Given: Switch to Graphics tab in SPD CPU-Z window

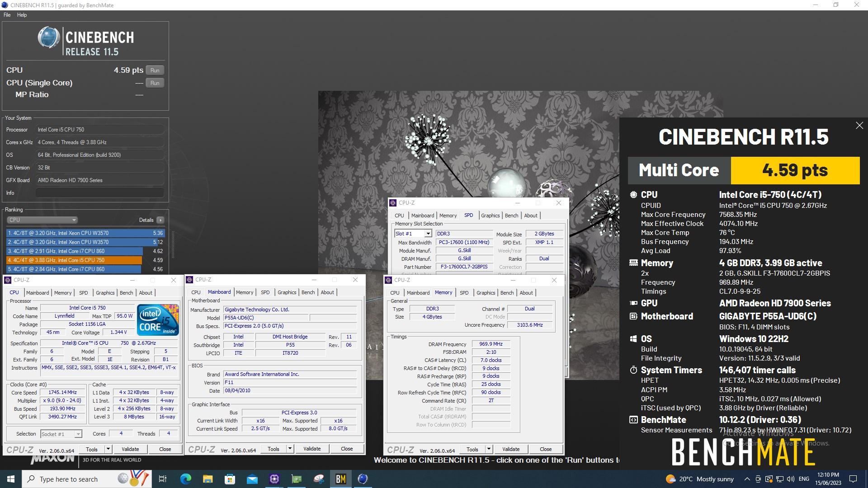Looking at the screenshot, I should point(490,216).
